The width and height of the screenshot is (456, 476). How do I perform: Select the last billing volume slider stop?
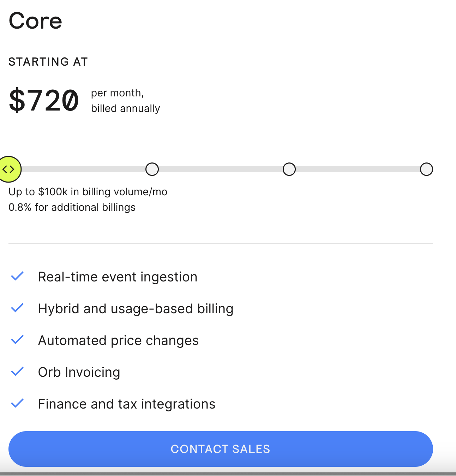click(x=426, y=169)
